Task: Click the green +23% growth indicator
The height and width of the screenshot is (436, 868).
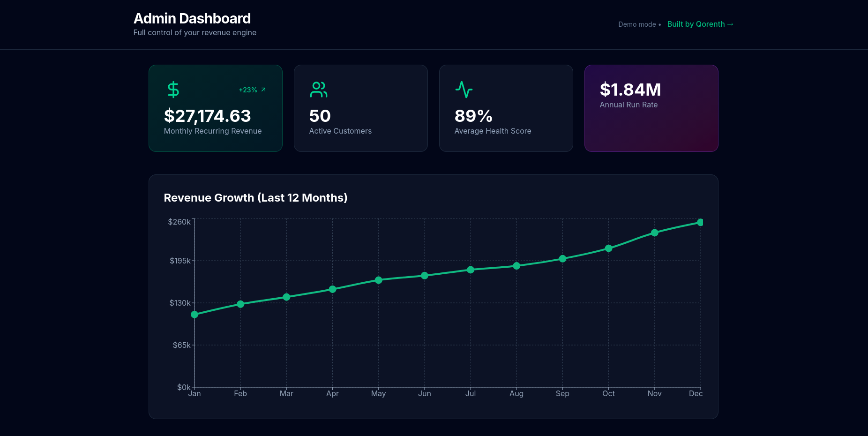Action: pos(248,90)
